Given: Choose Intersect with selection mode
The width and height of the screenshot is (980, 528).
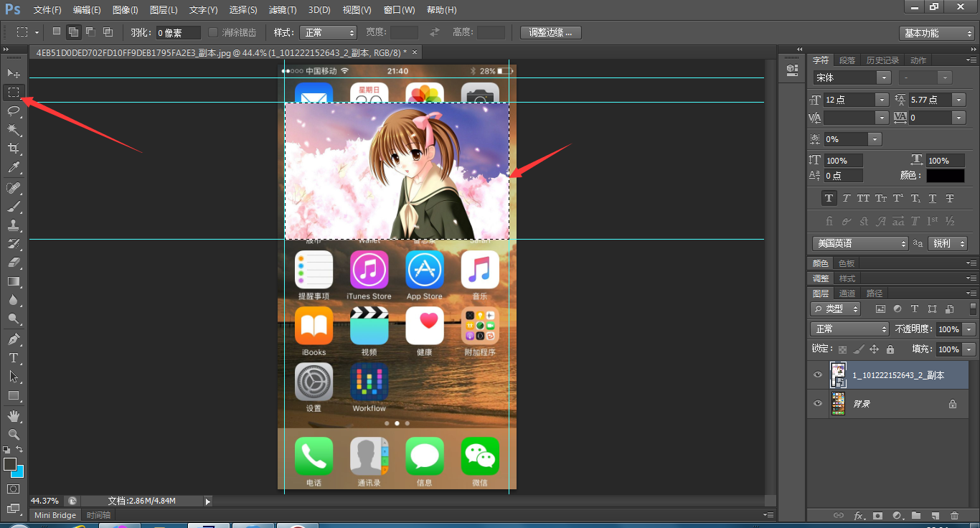Looking at the screenshot, I should (108, 32).
